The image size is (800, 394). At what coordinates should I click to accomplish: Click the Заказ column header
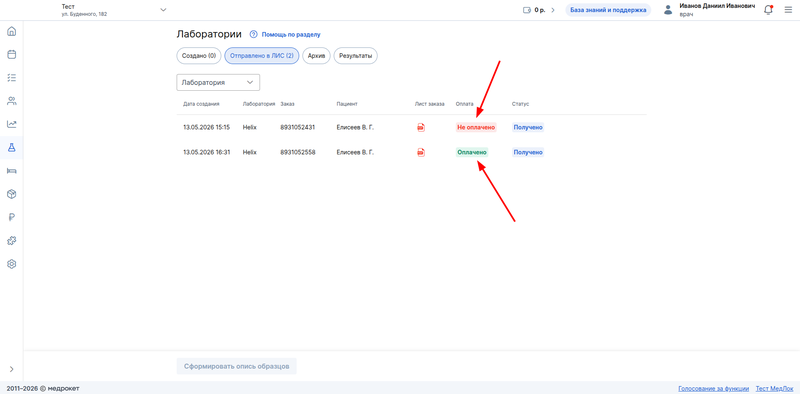pyautogui.click(x=287, y=104)
